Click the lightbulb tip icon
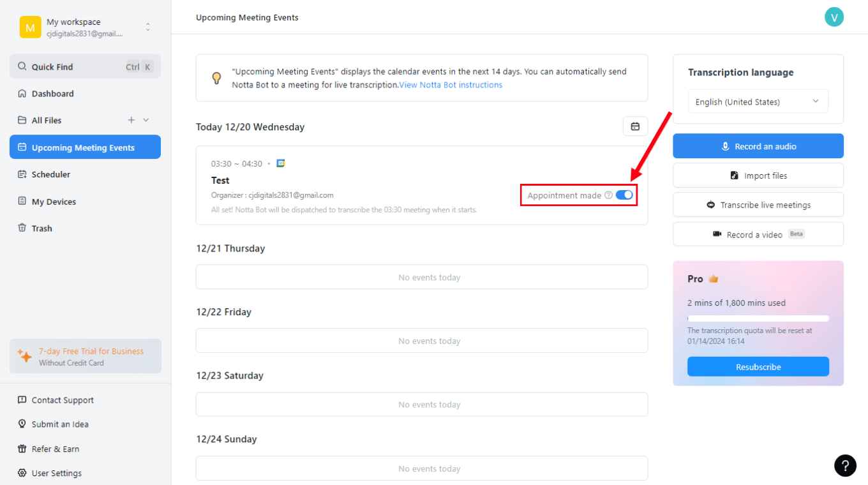 coord(216,78)
